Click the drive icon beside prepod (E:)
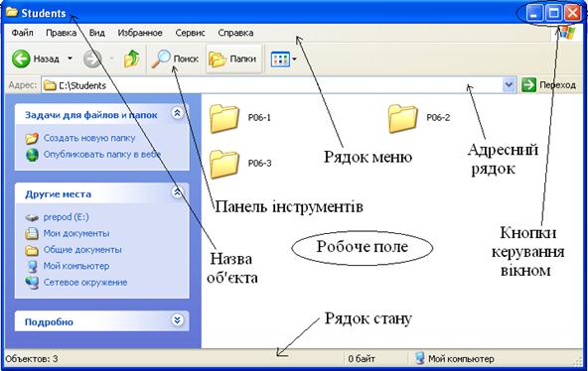Screen dimensions: 588x371 [32, 217]
